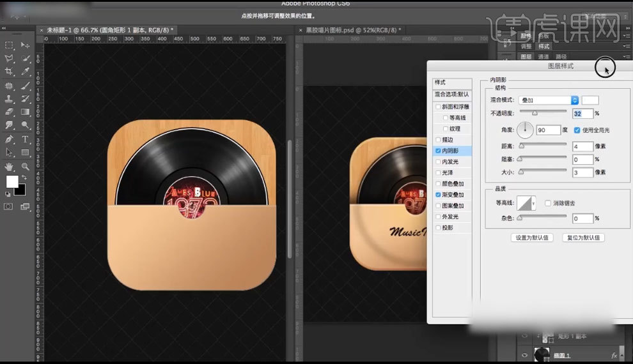This screenshot has width=633, height=364.
Task: Select the Zoom magnifier tool
Action: point(25,166)
